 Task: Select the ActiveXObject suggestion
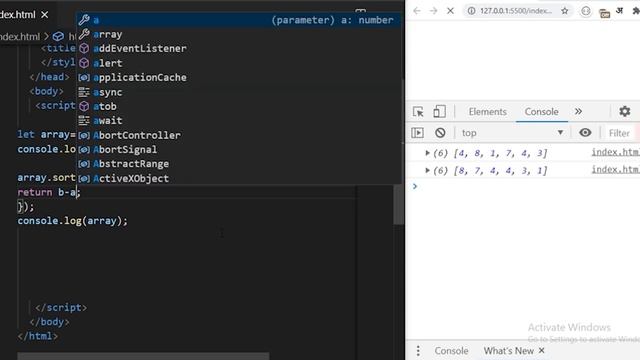point(239,178)
